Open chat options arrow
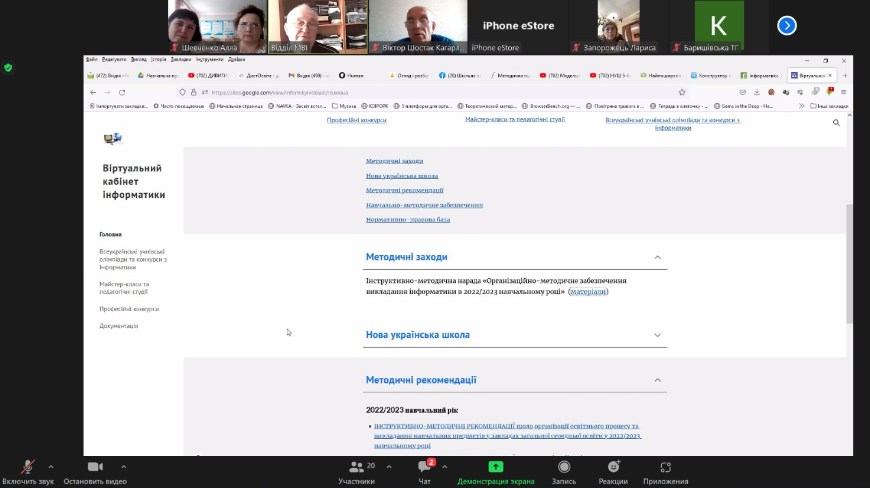 pyautogui.click(x=444, y=467)
